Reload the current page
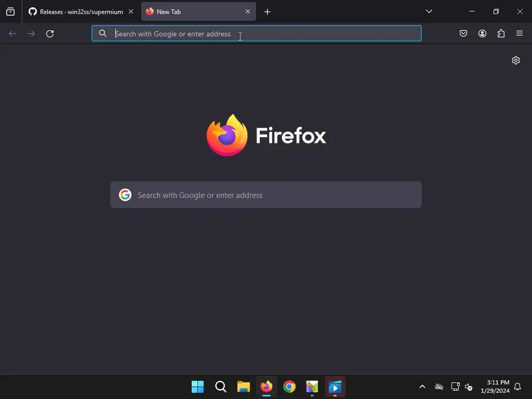 coord(50,34)
